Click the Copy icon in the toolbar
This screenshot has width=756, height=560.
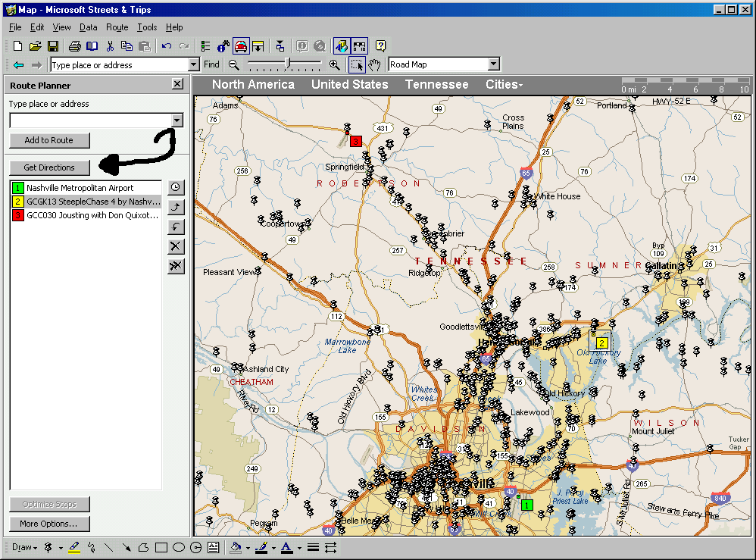tap(127, 46)
